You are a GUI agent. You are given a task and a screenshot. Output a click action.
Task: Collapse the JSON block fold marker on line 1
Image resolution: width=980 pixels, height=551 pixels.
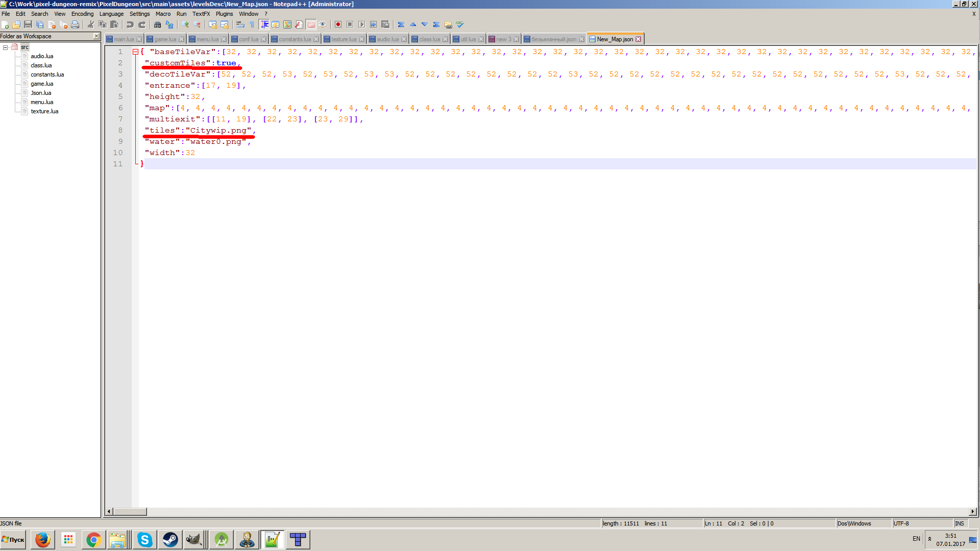[135, 52]
